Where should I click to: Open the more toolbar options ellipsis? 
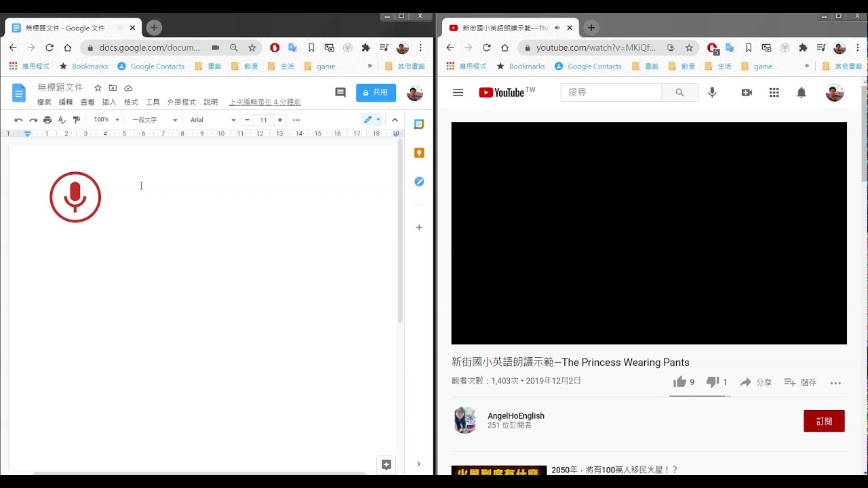[296, 120]
